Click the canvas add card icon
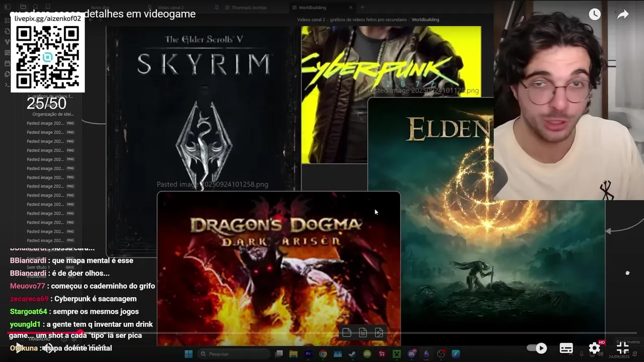 [347, 333]
